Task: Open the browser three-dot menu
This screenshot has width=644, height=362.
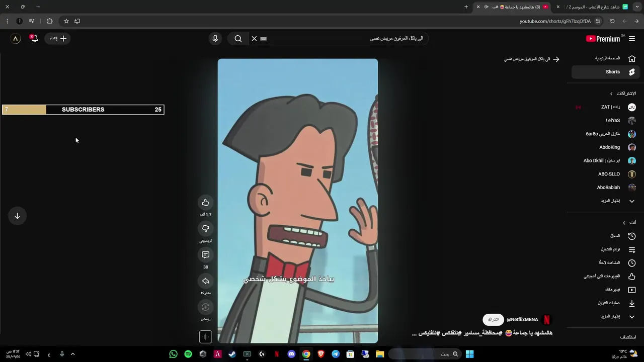Action: click(x=7, y=21)
